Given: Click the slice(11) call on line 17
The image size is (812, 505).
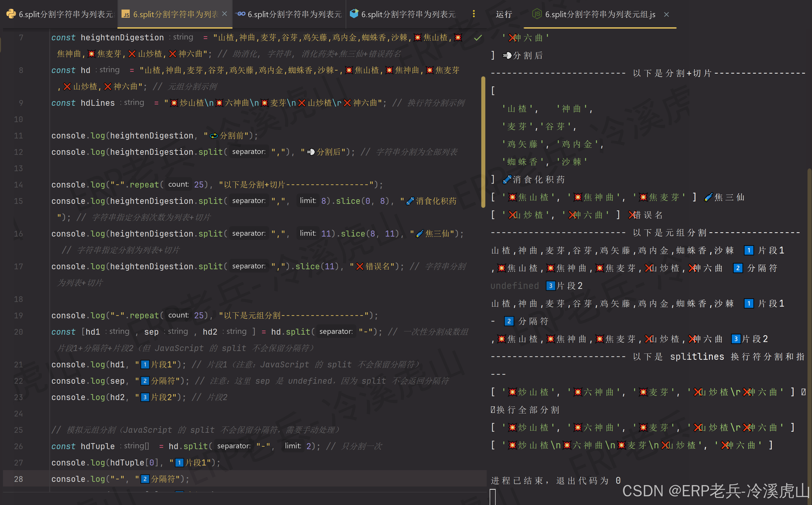Looking at the screenshot, I should [x=317, y=267].
